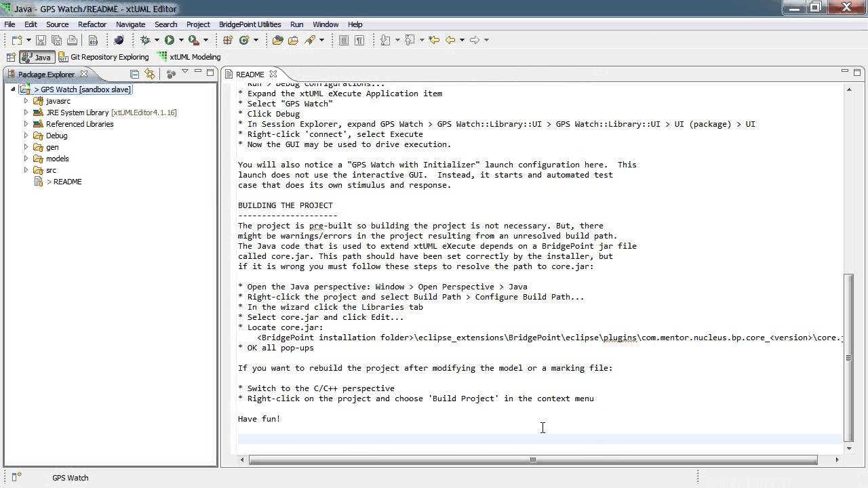Toggle show whitespace characters icon
This screenshot has width=868, height=488.
point(359,40)
